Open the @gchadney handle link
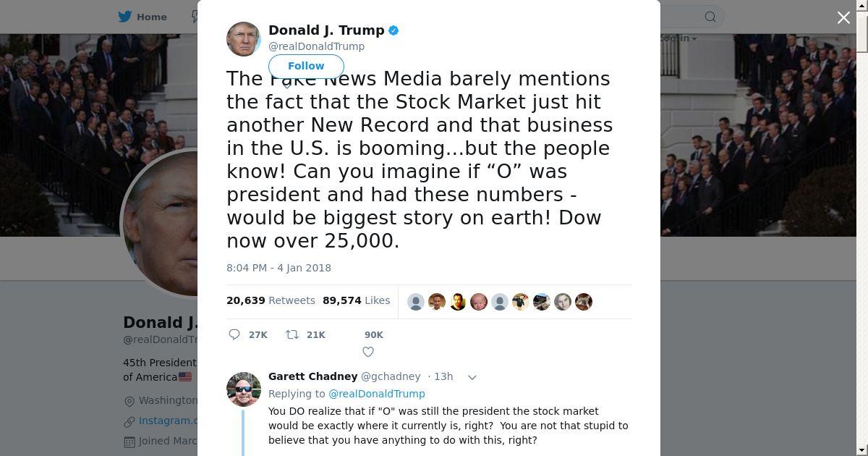The width and height of the screenshot is (868, 456). pos(391,376)
